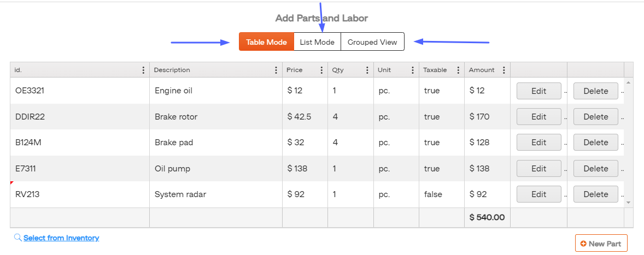Open the Price column options menu
Viewport: 644px width, 255px height.
point(321,70)
